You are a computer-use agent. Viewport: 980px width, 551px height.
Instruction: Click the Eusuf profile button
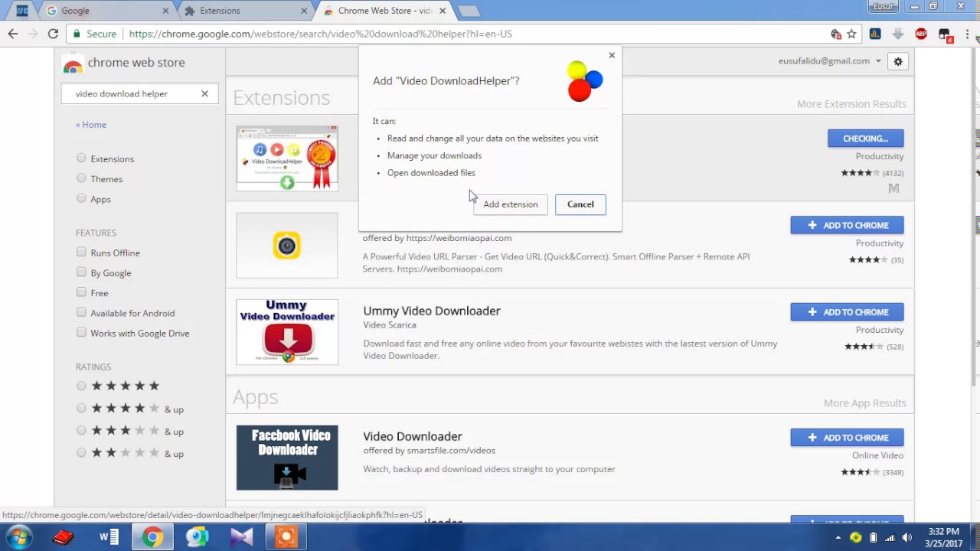883,6
